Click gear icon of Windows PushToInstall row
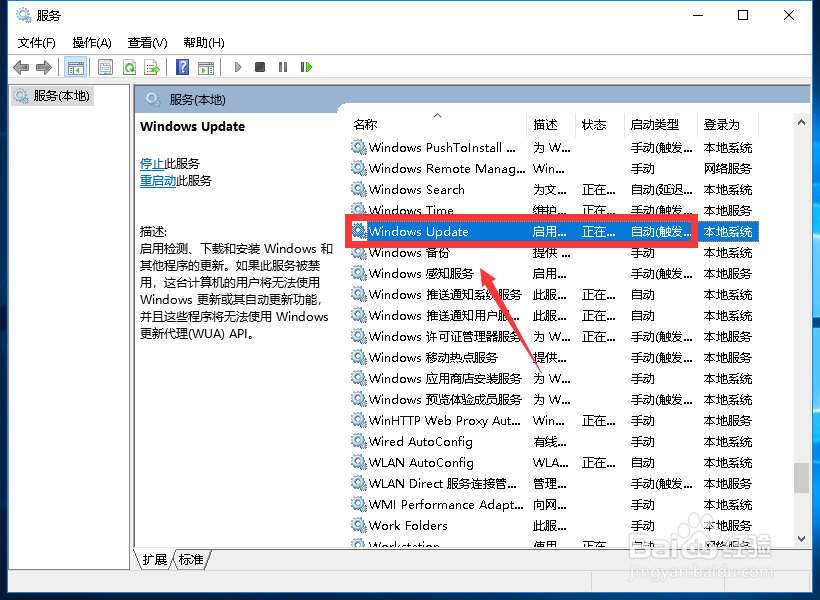Image resolution: width=820 pixels, height=600 pixels. (359, 147)
